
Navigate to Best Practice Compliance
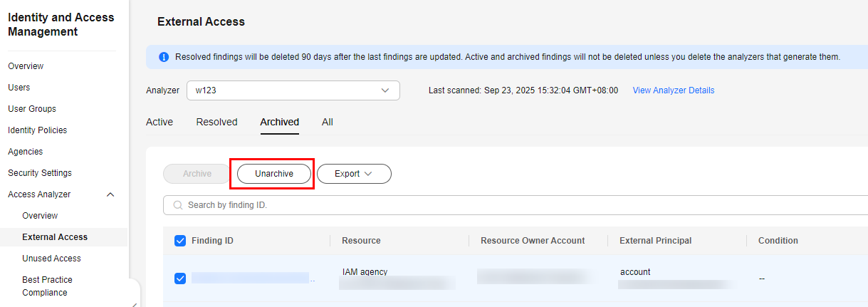47,286
